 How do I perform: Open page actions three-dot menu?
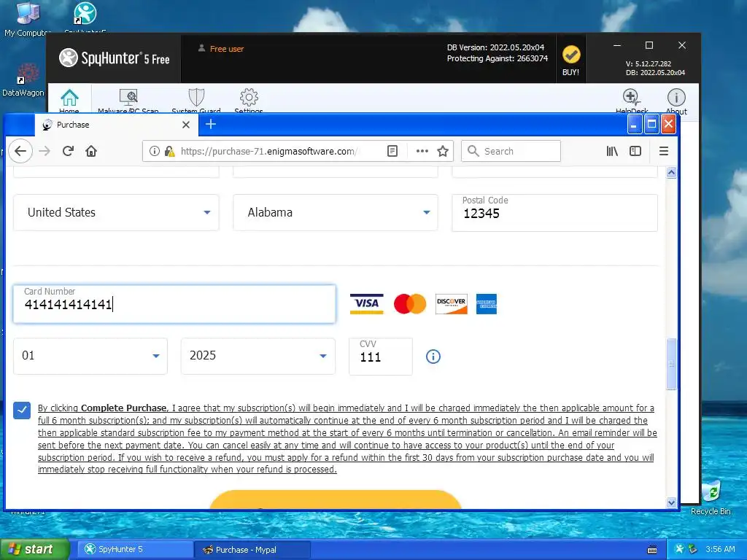[422, 151]
